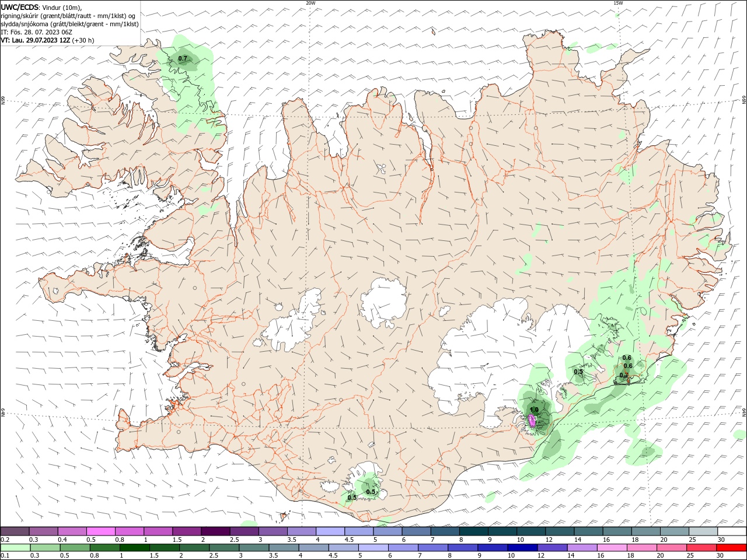Screen dimensions: 747x560
Task: Click the '10' label on the top scale
Action: [519, 540]
